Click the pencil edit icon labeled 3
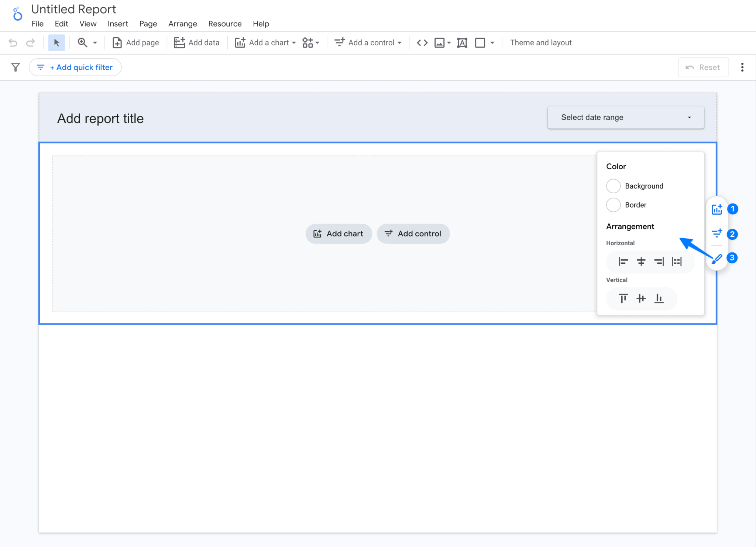Image resolution: width=756 pixels, height=547 pixels. coord(717,258)
